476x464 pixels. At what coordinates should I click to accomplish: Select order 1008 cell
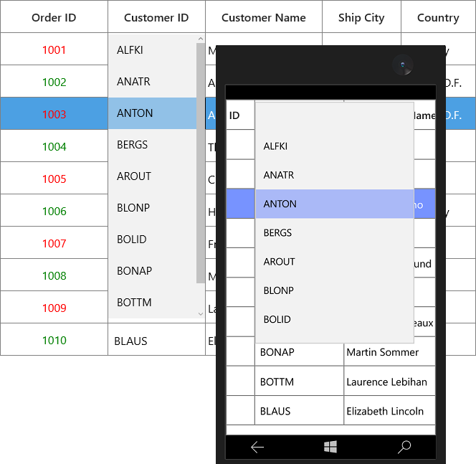54,275
